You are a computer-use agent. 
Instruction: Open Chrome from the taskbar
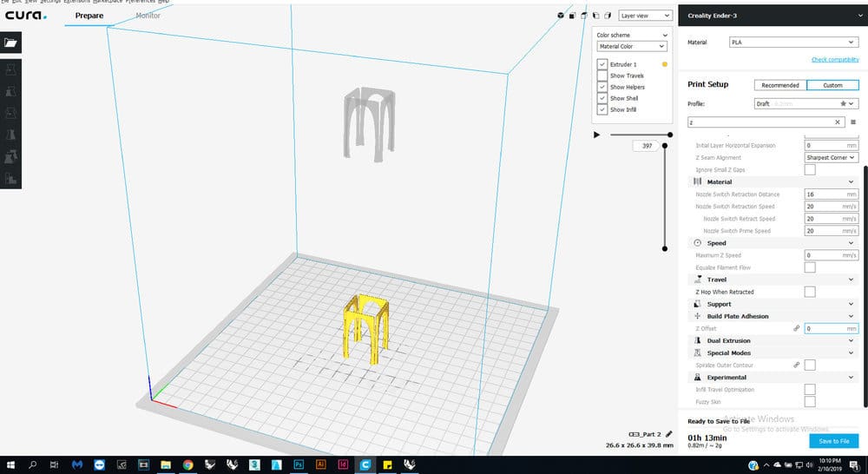187,464
